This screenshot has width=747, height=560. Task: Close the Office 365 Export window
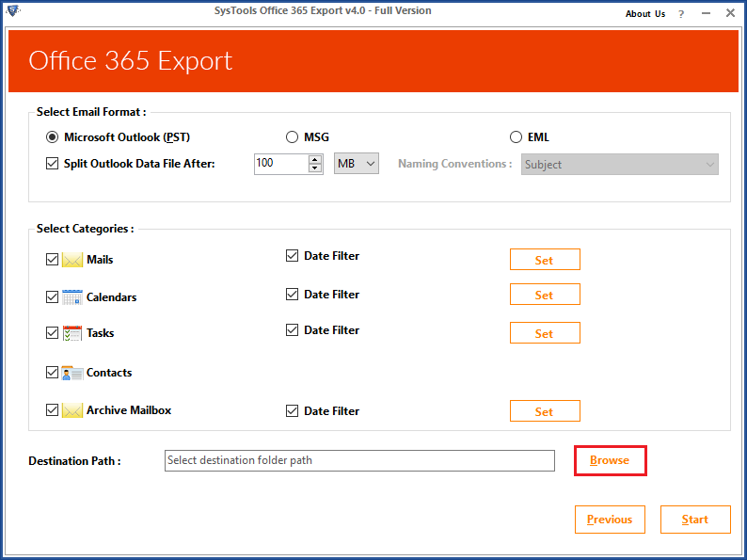click(x=730, y=13)
